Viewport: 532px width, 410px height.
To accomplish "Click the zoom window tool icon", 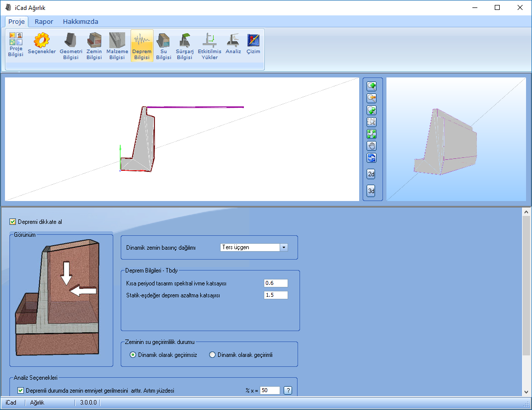I will click(x=372, y=122).
